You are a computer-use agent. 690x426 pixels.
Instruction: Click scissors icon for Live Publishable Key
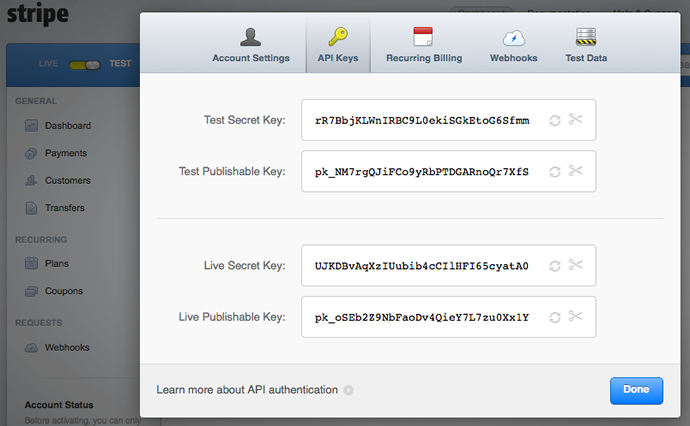pyautogui.click(x=575, y=316)
